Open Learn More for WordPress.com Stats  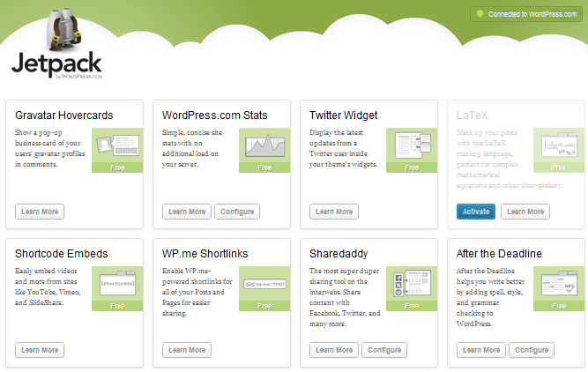point(187,212)
